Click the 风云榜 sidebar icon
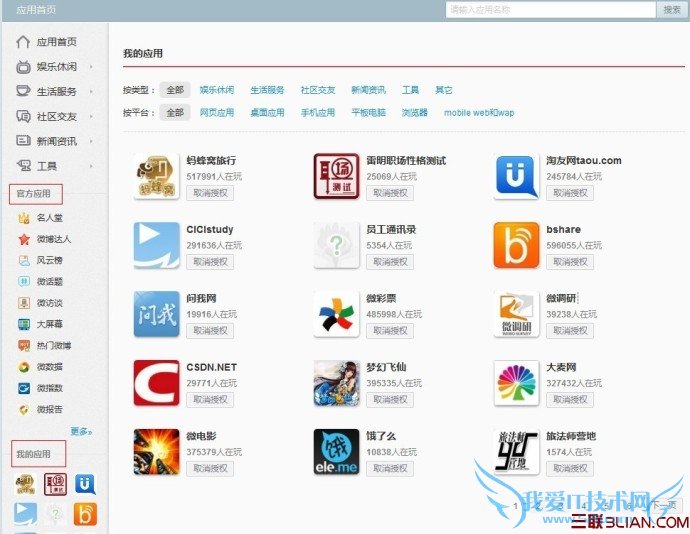 pos(24,260)
